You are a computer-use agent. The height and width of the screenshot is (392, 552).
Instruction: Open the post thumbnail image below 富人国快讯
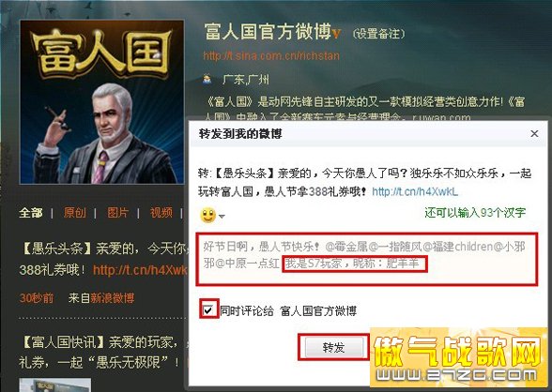[54, 385]
